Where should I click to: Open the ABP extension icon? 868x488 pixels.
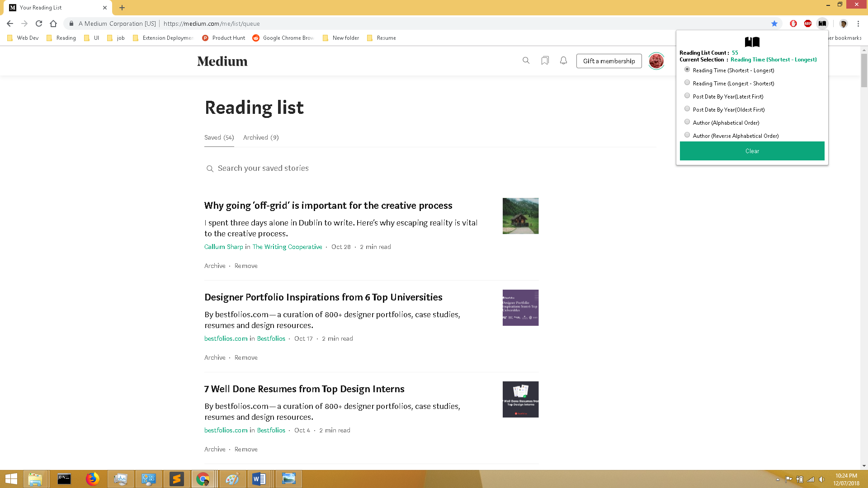808,23
